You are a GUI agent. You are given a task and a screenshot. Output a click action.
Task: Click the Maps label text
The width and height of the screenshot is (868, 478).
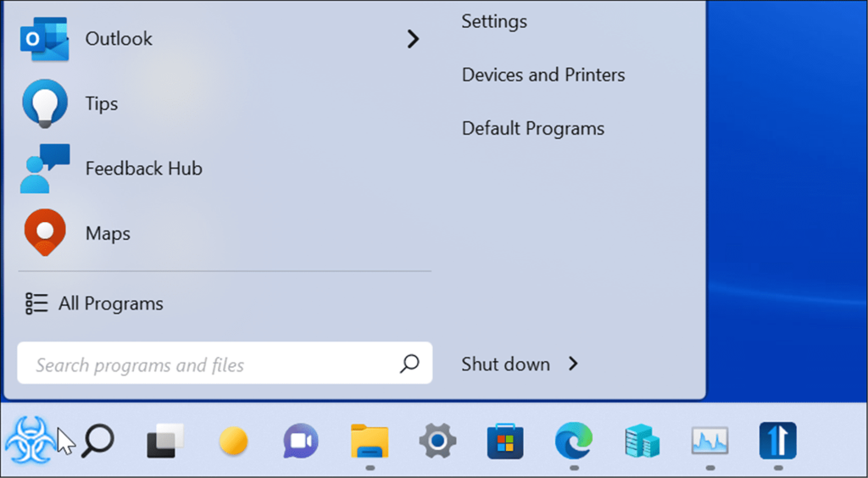tap(108, 233)
